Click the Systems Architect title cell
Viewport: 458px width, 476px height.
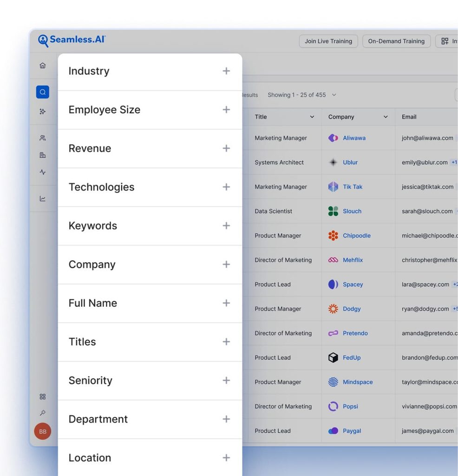279,162
